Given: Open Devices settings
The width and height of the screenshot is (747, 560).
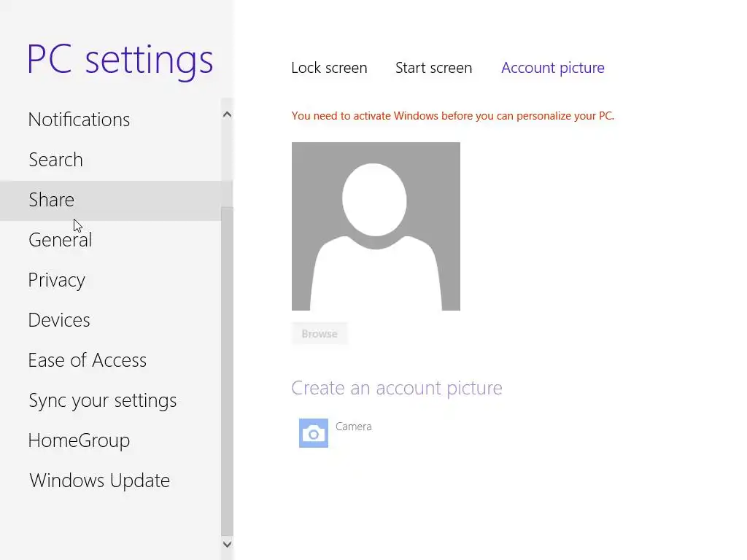Looking at the screenshot, I should [x=59, y=320].
